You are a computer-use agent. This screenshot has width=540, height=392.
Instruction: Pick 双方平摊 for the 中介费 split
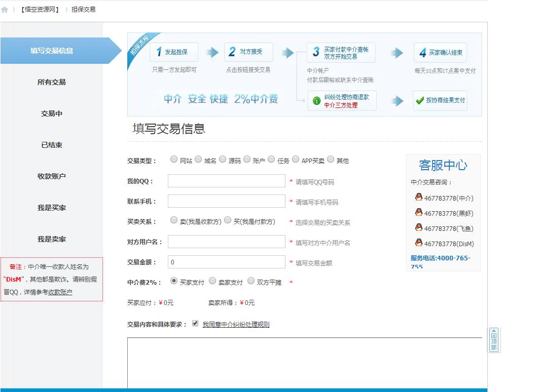pyautogui.click(x=251, y=281)
